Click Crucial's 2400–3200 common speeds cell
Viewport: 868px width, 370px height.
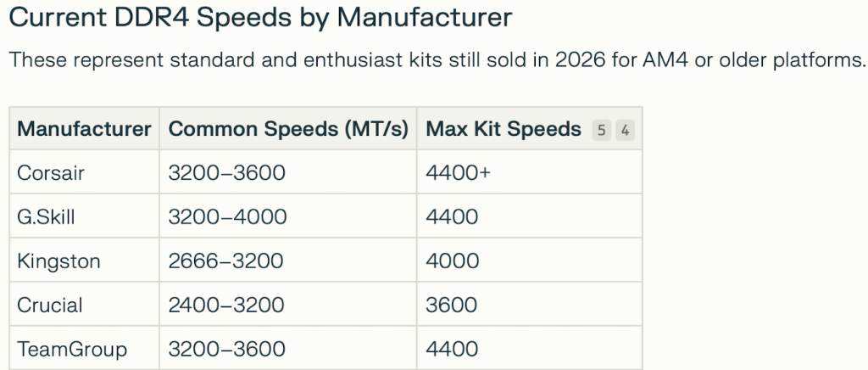[x=227, y=305]
